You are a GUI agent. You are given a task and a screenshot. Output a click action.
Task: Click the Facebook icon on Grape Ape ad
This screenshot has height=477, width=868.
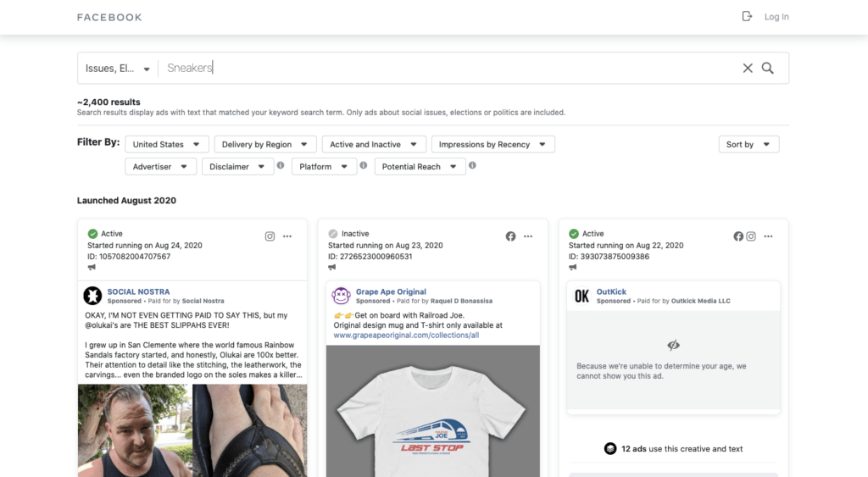click(x=510, y=236)
